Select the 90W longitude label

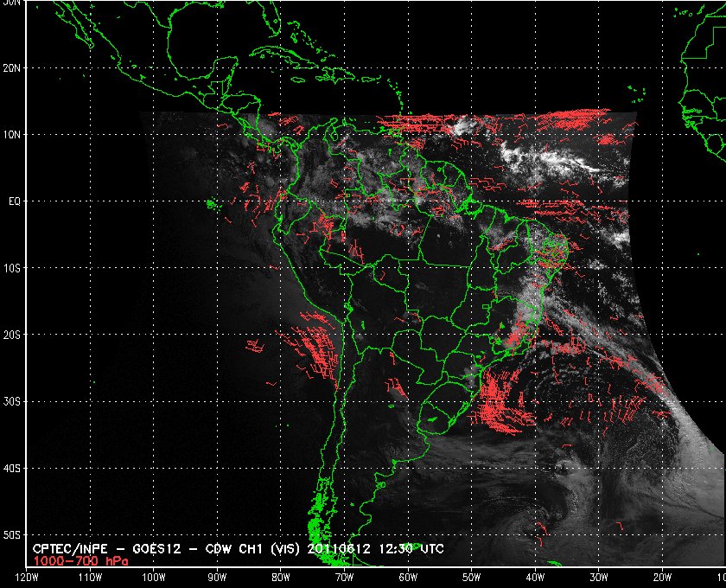(217, 577)
